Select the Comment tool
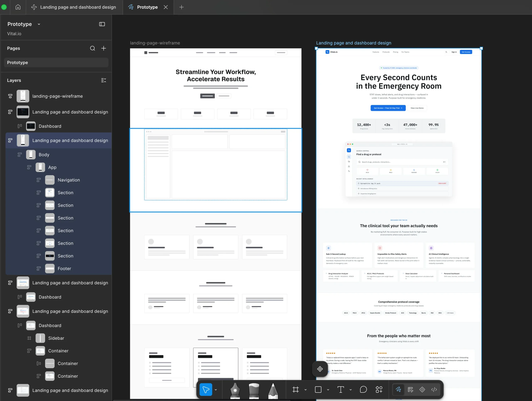The image size is (532, 401). 363,389
